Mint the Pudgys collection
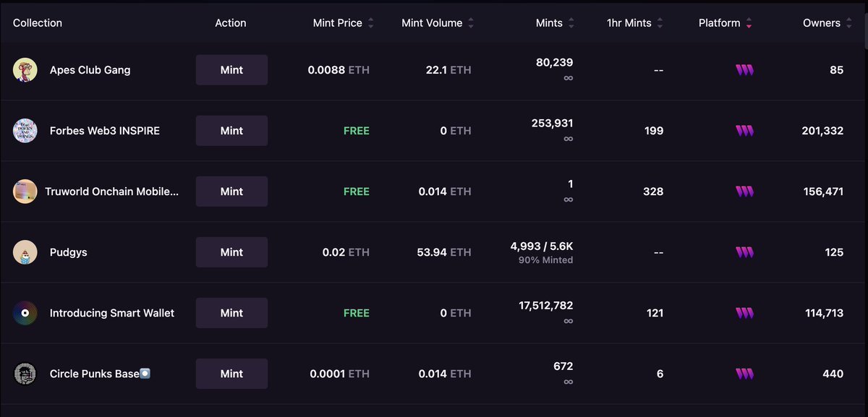This screenshot has width=868, height=417. (x=231, y=252)
